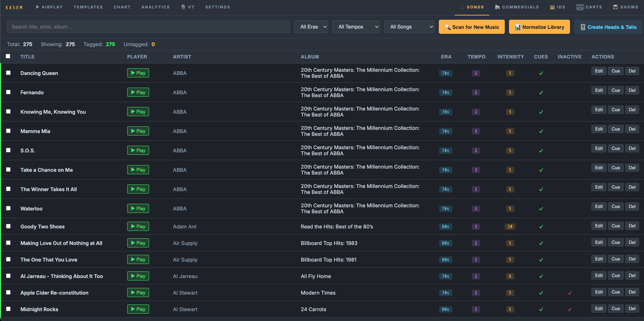Click the 80s era badge for Goody Two Shoes
Image resolution: width=644 pixels, height=321 pixels.
point(446,227)
